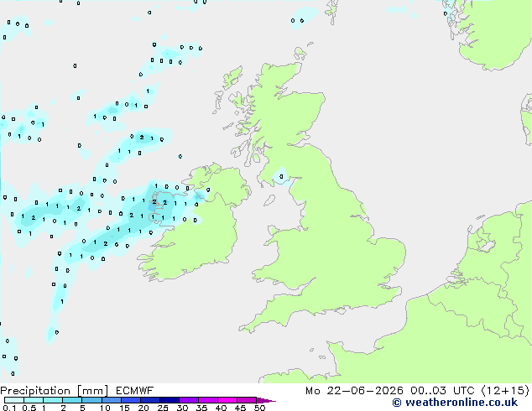Click the legend label '0.5'
Screen dimensions: 532x411
pos(29,408)
